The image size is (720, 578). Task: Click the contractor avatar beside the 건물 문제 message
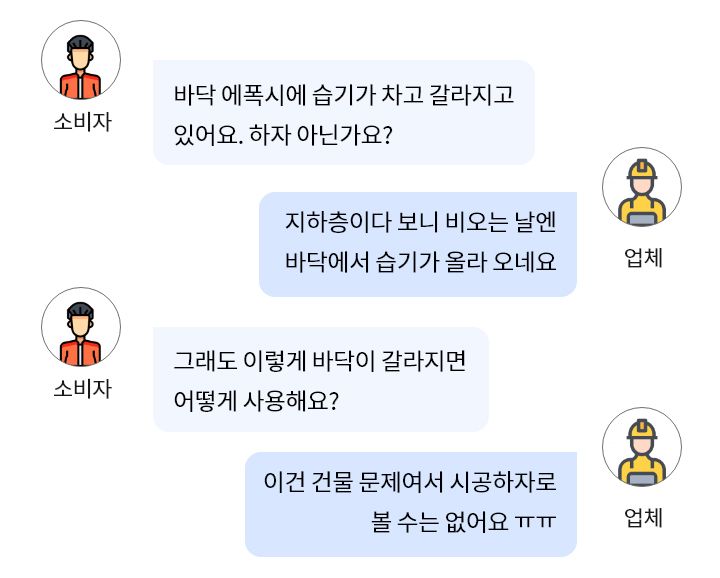(x=642, y=447)
